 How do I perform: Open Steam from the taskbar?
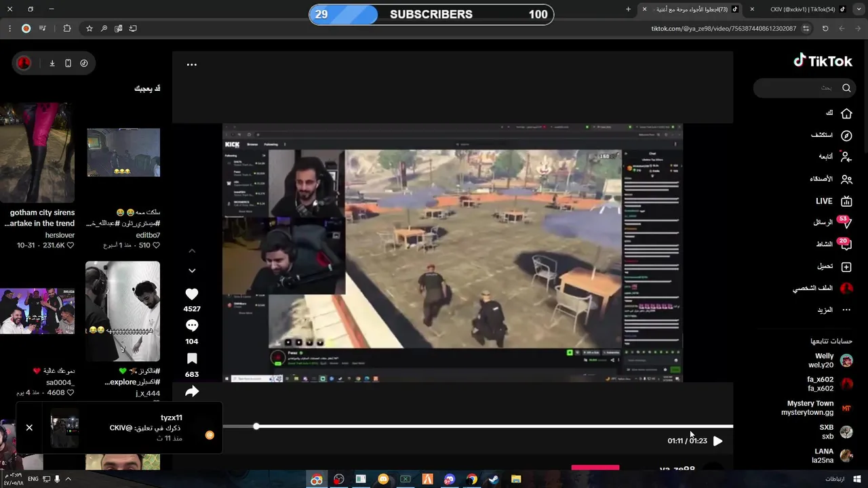(494, 479)
